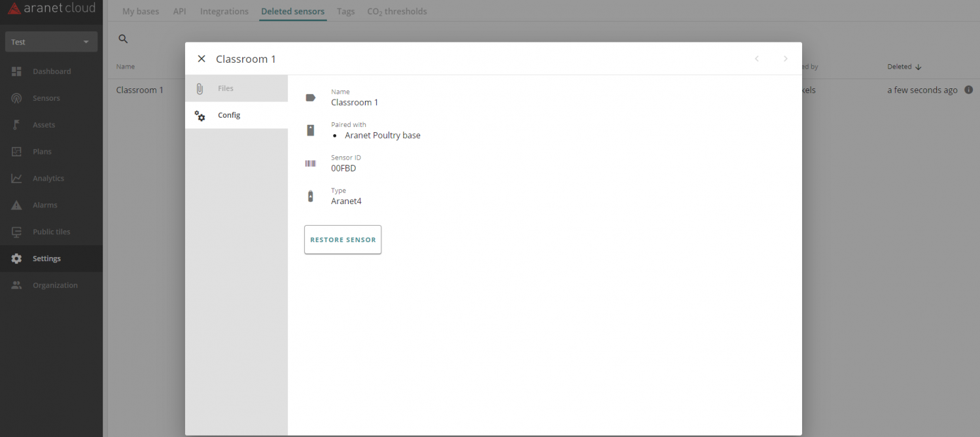This screenshot has width=980, height=437.
Task: Go to previous sensor arrow
Action: point(757,59)
